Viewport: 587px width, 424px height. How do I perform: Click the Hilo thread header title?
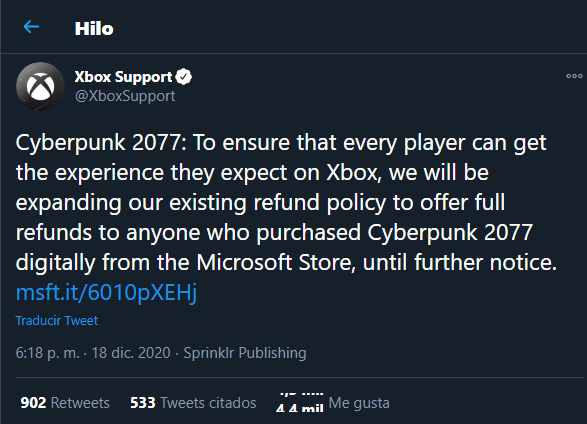94,29
